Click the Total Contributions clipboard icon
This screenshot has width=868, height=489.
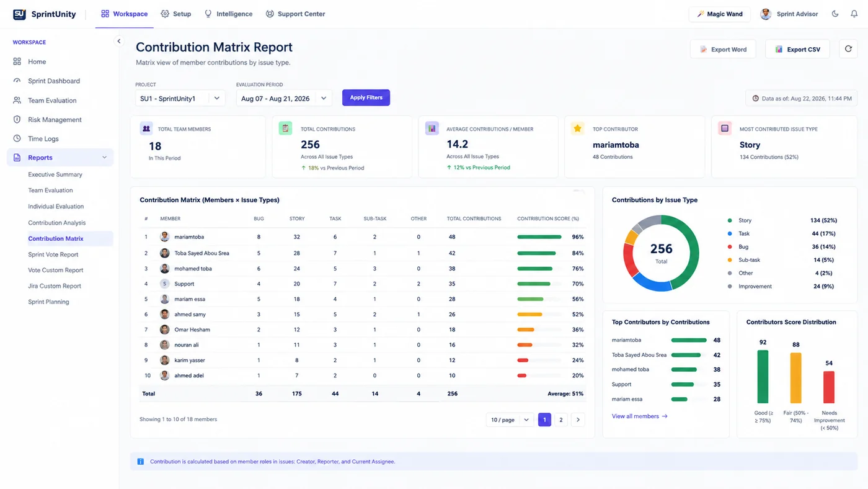(285, 128)
